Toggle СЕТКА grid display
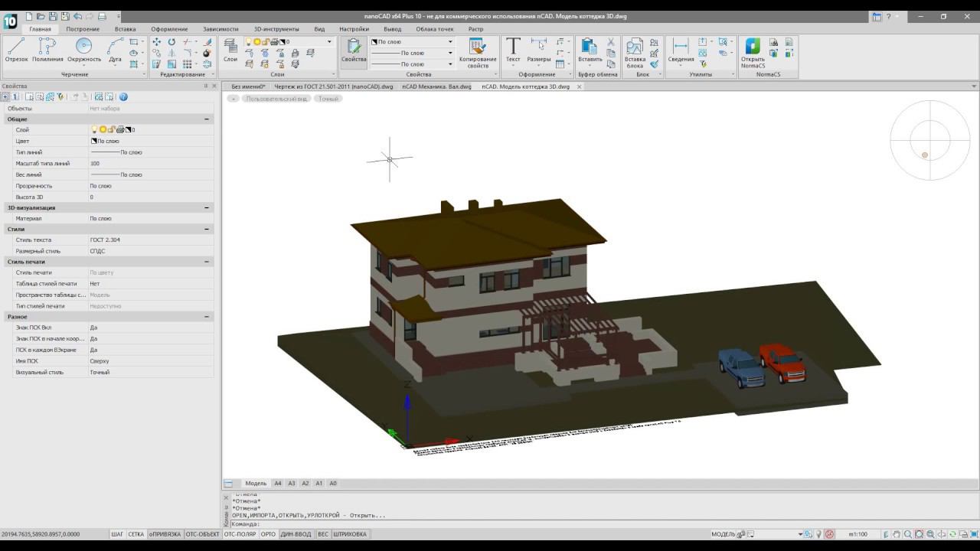This screenshot has width=980, height=551. pyautogui.click(x=136, y=534)
